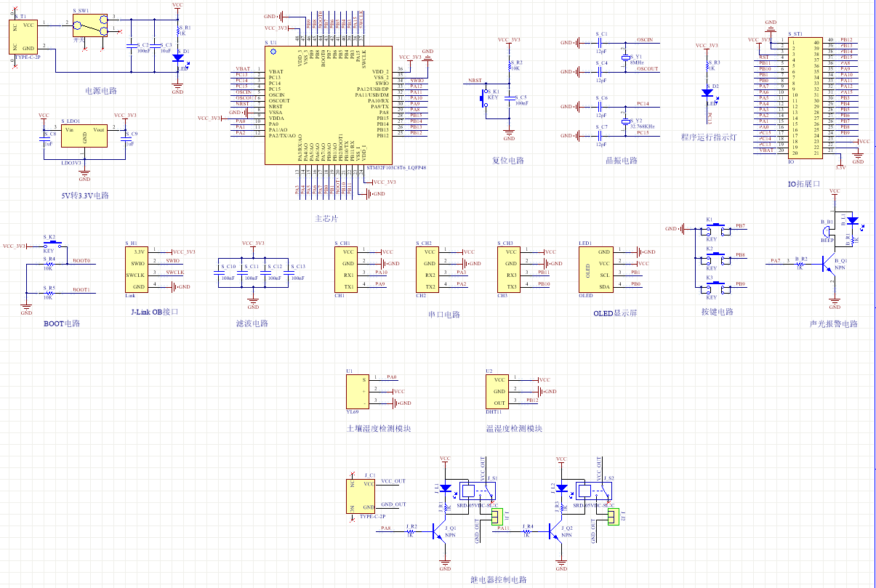Select the U1 YL69 soil moisture block
Screen dimensions: 876x588
tap(358, 390)
